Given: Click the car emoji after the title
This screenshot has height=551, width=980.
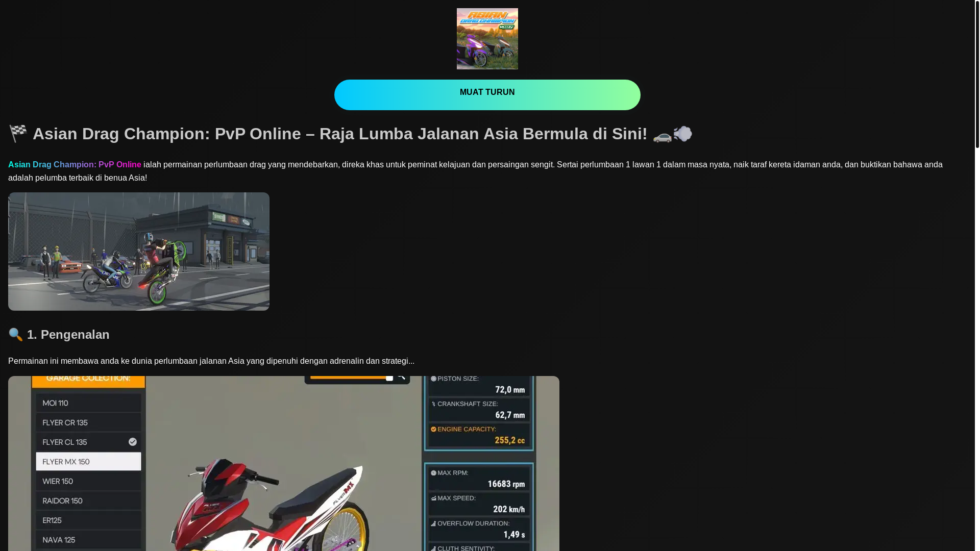Looking at the screenshot, I should click(663, 135).
